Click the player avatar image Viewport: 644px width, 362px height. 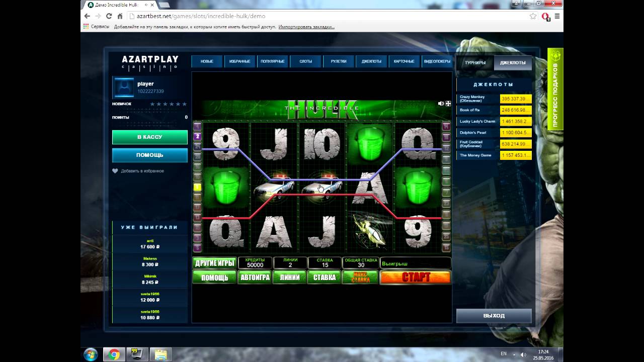123,87
